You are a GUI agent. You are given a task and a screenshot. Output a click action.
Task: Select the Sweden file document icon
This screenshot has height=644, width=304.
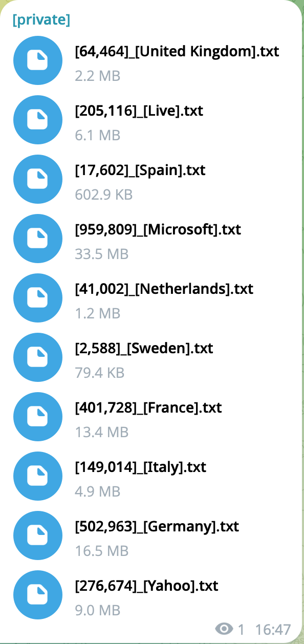37,358
